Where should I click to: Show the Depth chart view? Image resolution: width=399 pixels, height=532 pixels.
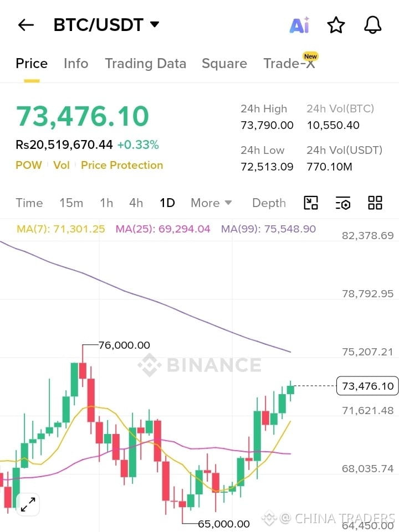pyautogui.click(x=269, y=203)
